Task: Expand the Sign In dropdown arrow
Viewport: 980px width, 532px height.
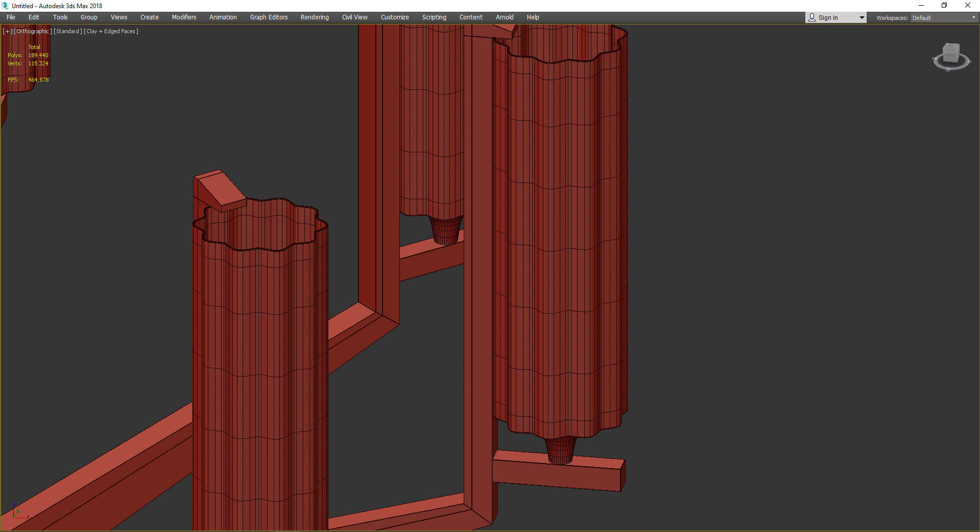Action: coord(862,18)
